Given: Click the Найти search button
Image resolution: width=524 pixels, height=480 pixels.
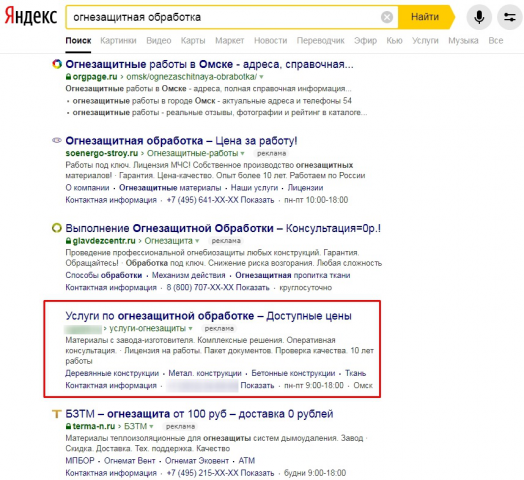Looking at the screenshot, I should pos(425,17).
